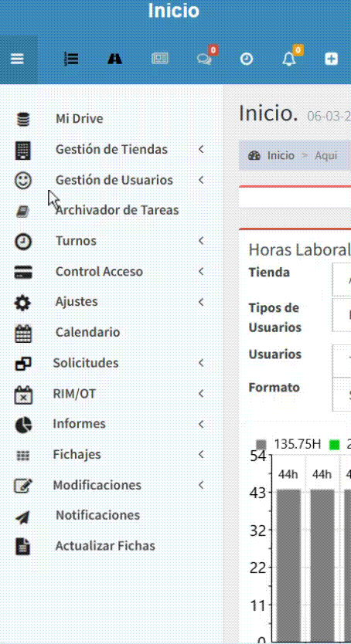Click the RIM/OT calendar-x icon
351x644 pixels.
coord(23,395)
